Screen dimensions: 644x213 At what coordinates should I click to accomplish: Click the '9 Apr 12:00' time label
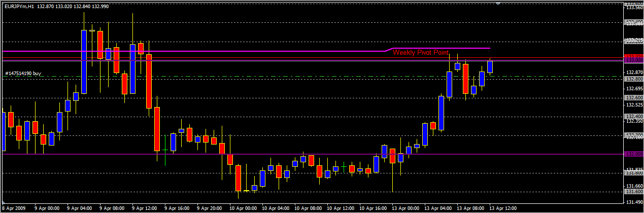pyautogui.click(x=144, y=208)
